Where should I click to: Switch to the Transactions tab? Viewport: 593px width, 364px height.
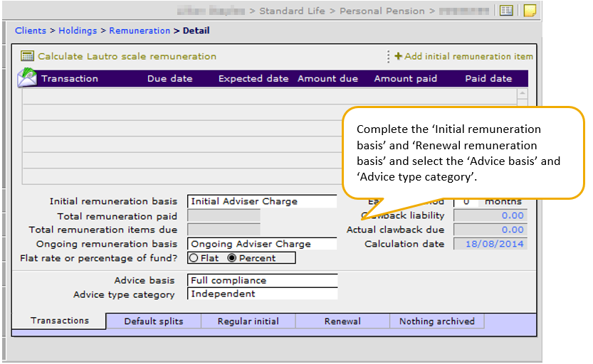point(59,321)
